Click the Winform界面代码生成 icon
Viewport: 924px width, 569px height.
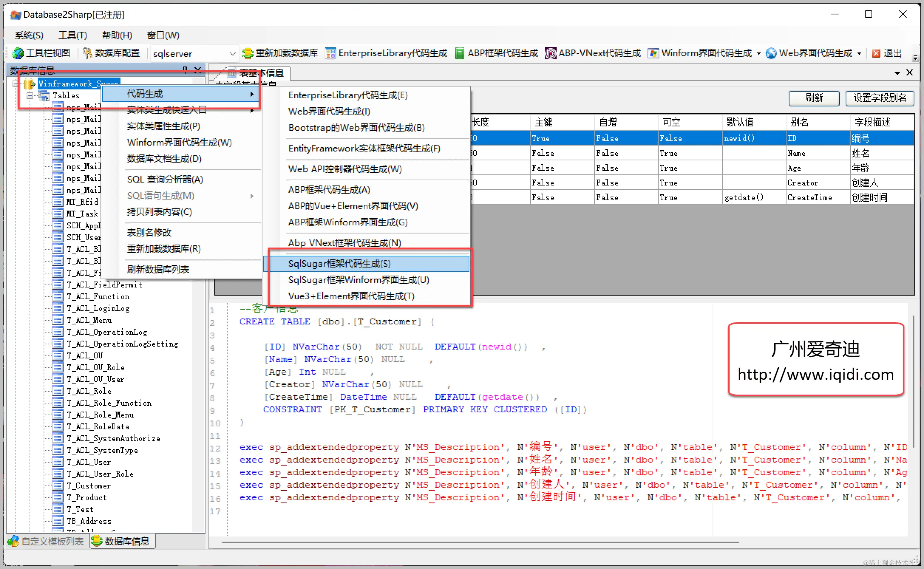[653, 54]
